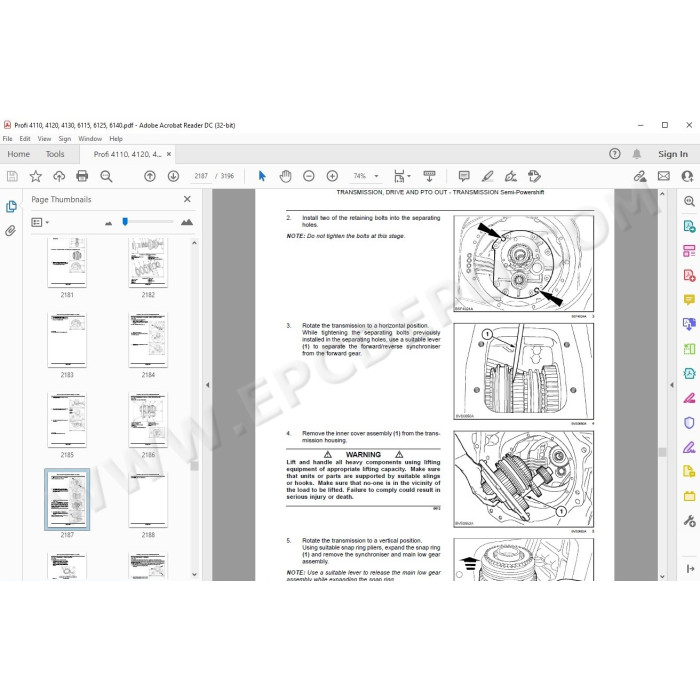Select page thumbnail 2181

pos(67,262)
